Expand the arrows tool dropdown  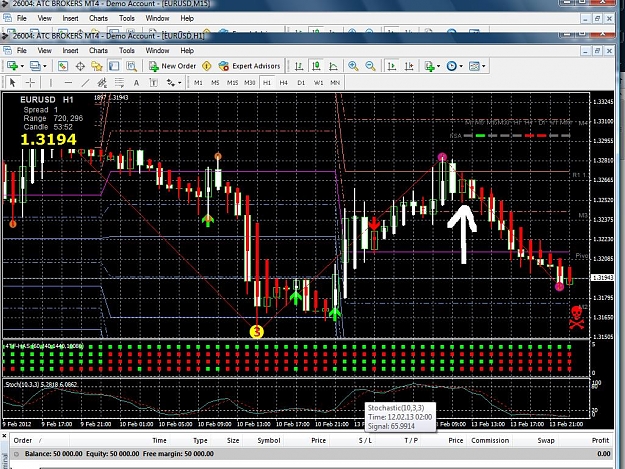pos(179,83)
